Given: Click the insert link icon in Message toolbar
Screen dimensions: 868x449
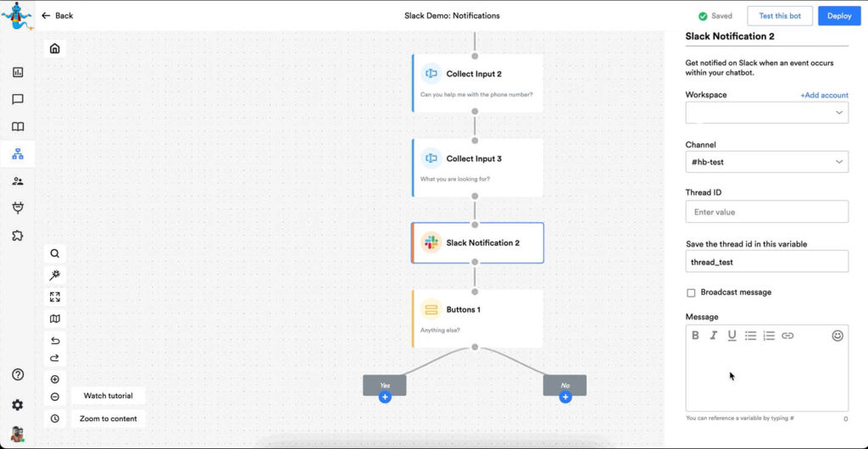Looking at the screenshot, I should click(787, 335).
